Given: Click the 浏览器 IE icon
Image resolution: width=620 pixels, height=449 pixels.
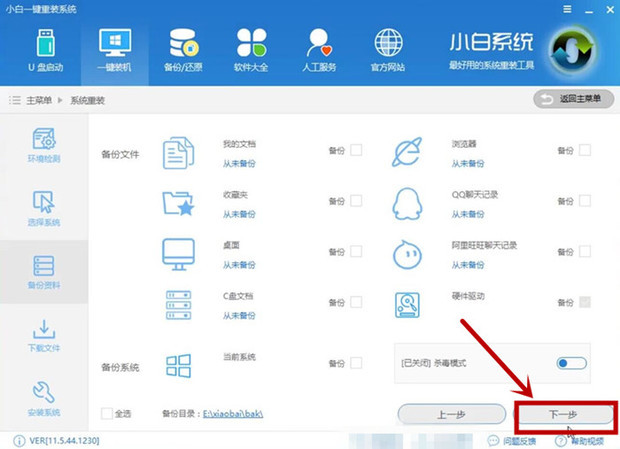Looking at the screenshot, I should pos(407,152).
